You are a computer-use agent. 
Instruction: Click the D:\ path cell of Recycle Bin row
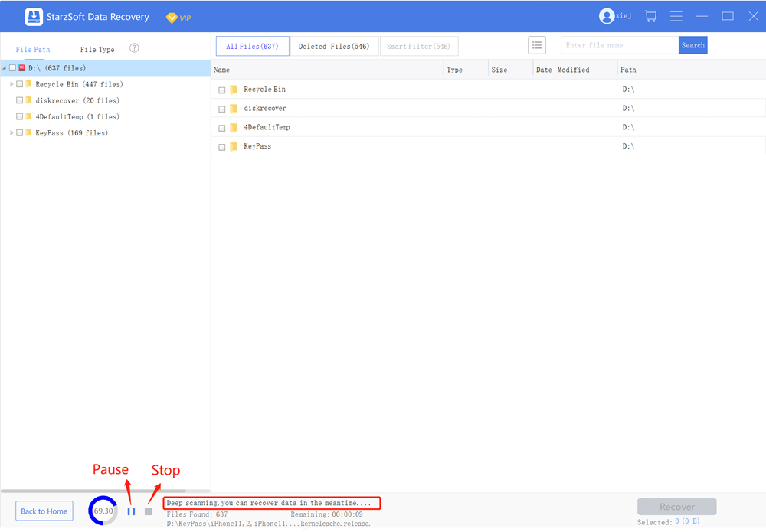[628, 90]
